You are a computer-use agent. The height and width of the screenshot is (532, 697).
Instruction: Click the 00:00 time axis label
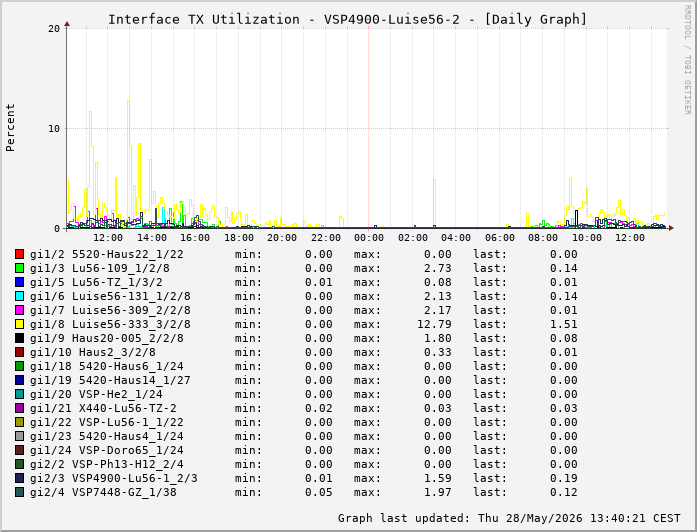pyautogui.click(x=369, y=238)
